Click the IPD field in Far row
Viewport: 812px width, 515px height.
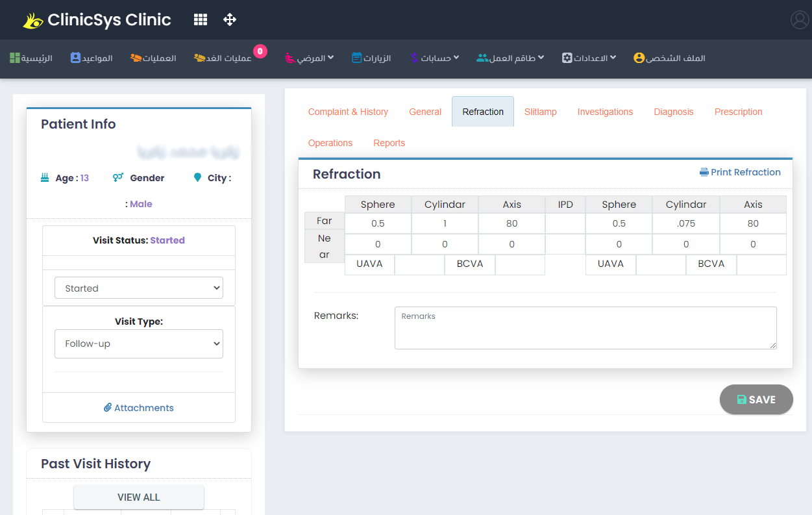pyautogui.click(x=565, y=223)
